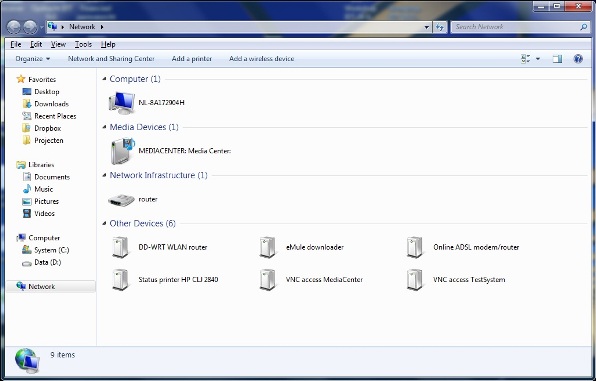596x381 pixels.
Task: Select the router device icon
Action: 121,200
